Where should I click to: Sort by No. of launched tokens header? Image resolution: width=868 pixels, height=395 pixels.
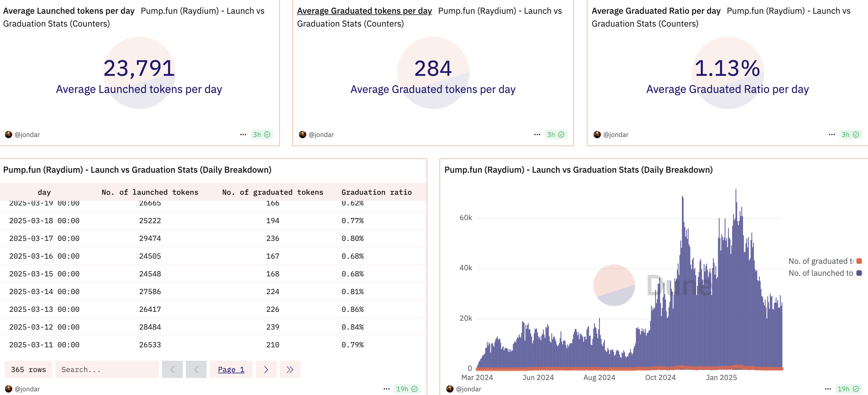click(x=150, y=192)
